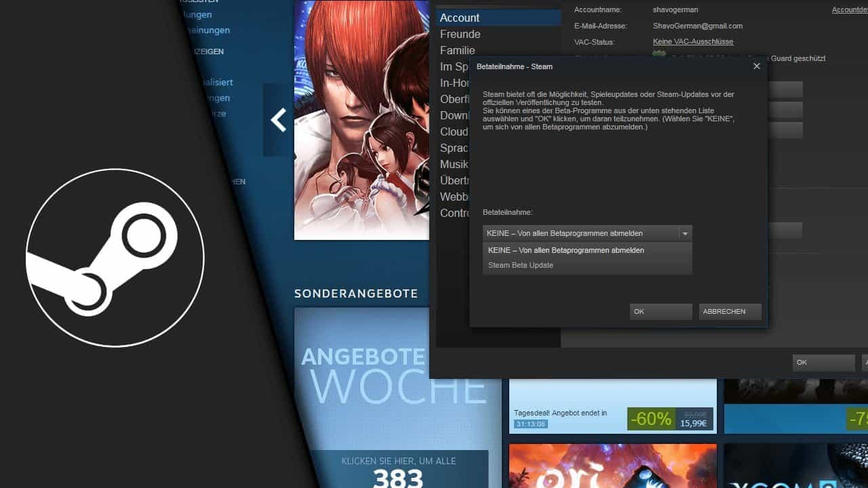868x488 pixels.
Task: Pick 'KEINE – Von allen Betaprogrammen abmelden' in the open list
Action: tap(587, 250)
